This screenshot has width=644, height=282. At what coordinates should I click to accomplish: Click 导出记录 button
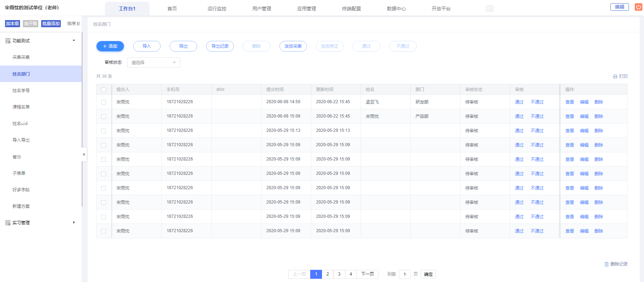220,46
